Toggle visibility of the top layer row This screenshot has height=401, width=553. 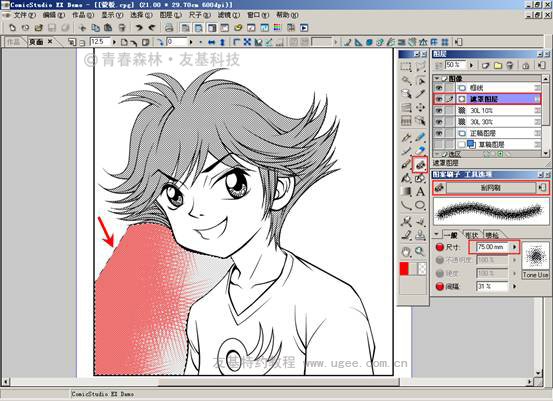tap(439, 87)
